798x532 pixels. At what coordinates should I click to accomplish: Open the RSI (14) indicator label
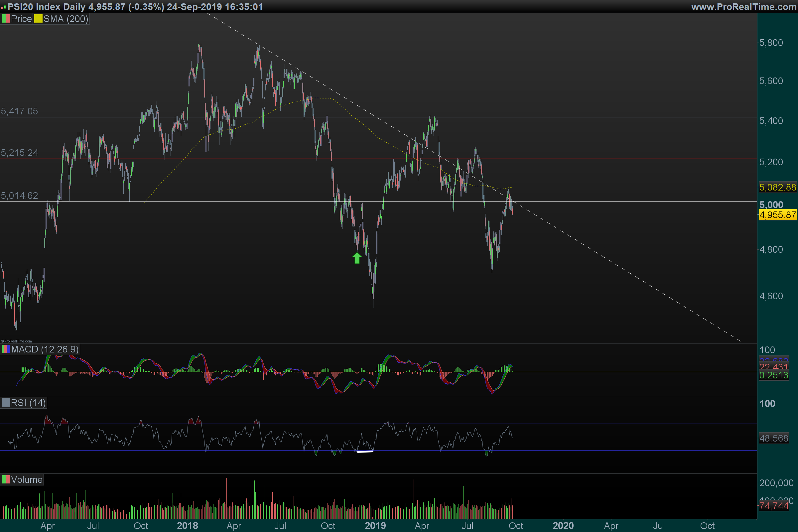tap(28, 403)
